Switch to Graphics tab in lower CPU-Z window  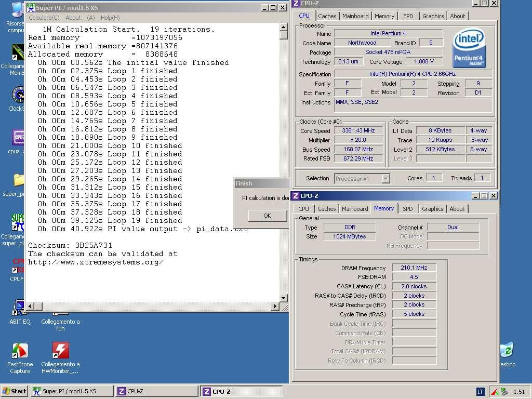pos(433,209)
